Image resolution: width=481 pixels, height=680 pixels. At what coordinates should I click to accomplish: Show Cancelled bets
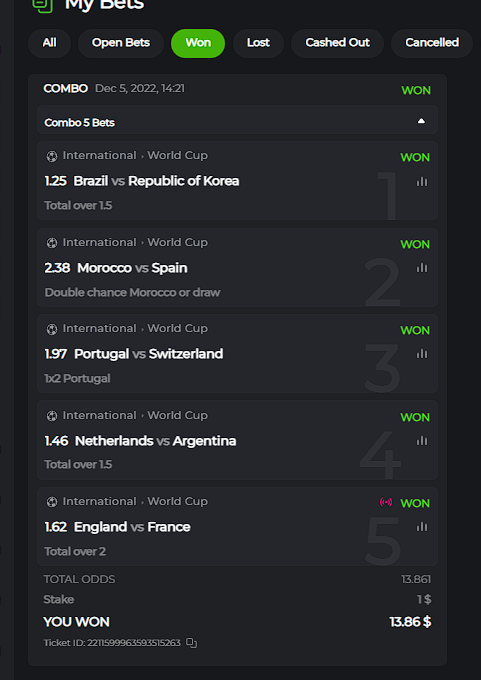coord(432,43)
